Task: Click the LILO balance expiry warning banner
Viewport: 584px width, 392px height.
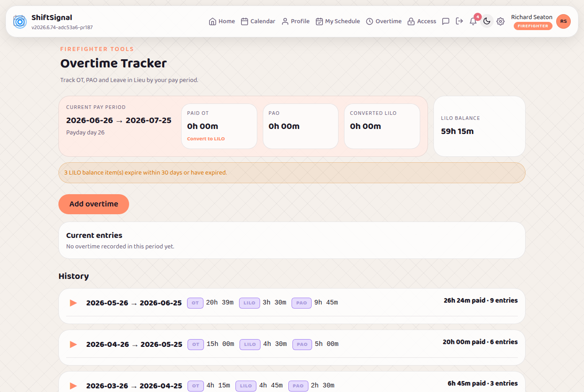Action: (x=292, y=173)
